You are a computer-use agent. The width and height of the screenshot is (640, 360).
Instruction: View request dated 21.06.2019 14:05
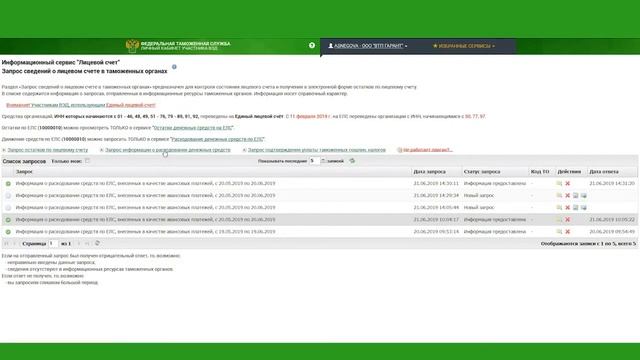(x=559, y=208)
